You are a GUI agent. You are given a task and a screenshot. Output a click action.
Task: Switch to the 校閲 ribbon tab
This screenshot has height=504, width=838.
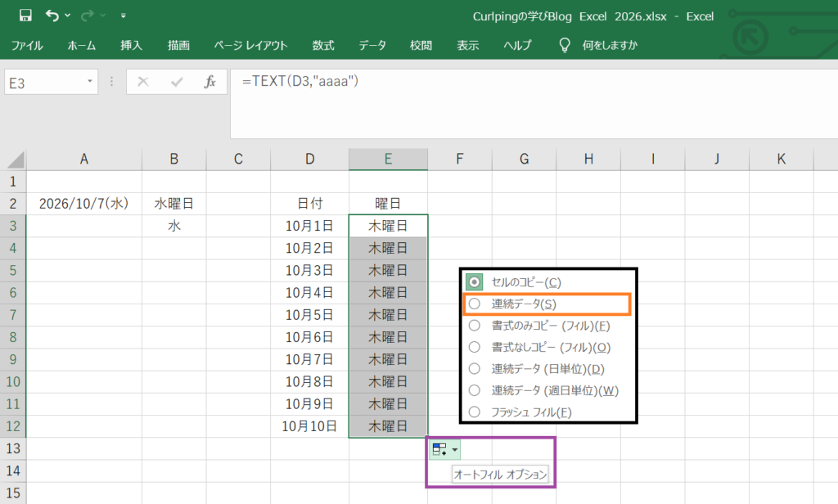coord(421,46)
